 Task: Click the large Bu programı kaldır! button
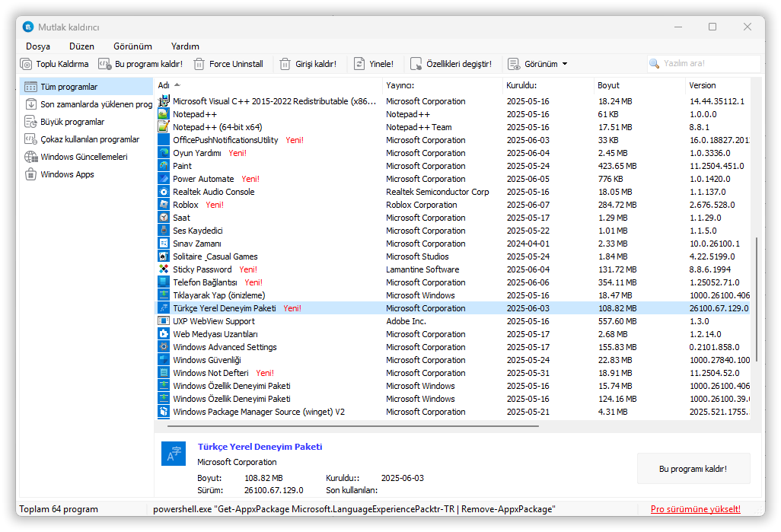(x=693, y=469)
